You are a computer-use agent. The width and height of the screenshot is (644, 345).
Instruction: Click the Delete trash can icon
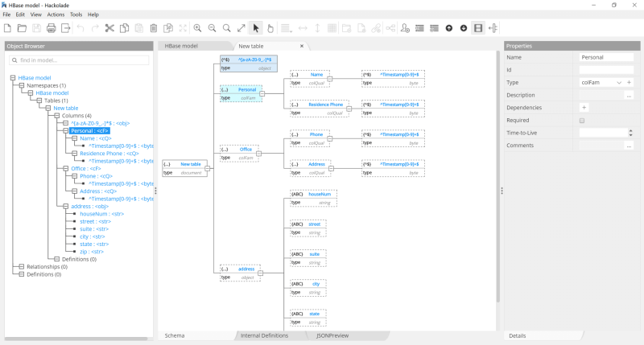pos(154,28)
